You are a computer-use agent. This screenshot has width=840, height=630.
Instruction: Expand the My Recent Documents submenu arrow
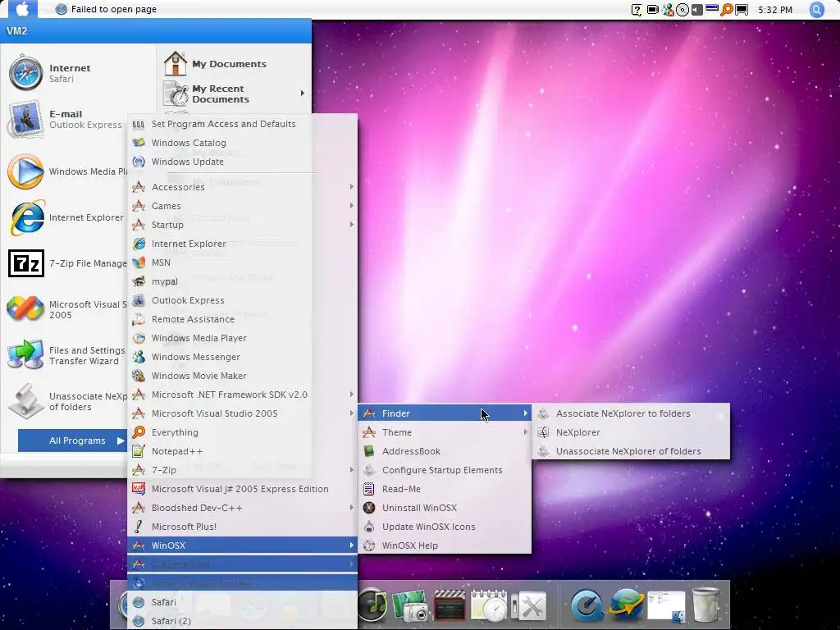click(302, 94)
